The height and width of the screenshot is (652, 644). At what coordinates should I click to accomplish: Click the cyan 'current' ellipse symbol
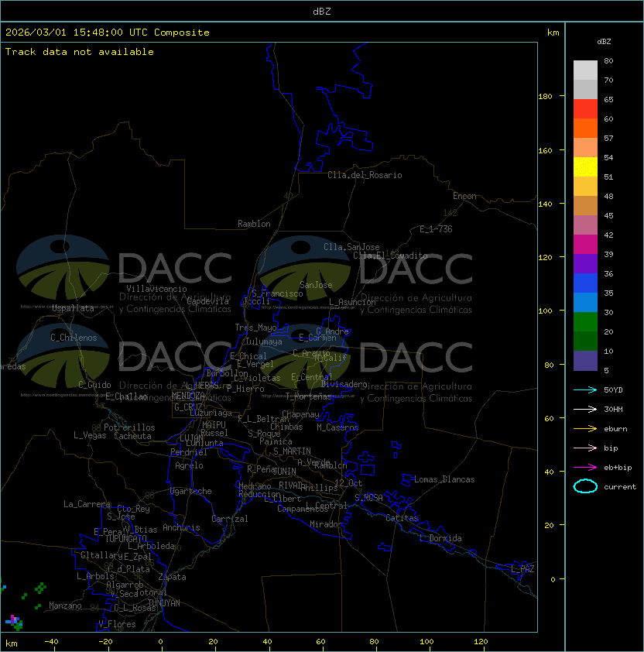click(x=585, y=486)
